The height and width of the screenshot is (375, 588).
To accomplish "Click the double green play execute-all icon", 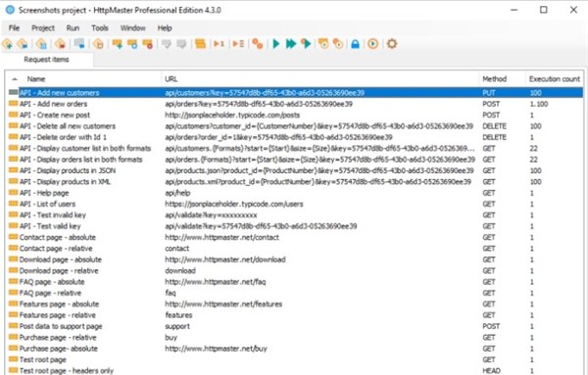I will click(291, 44).
